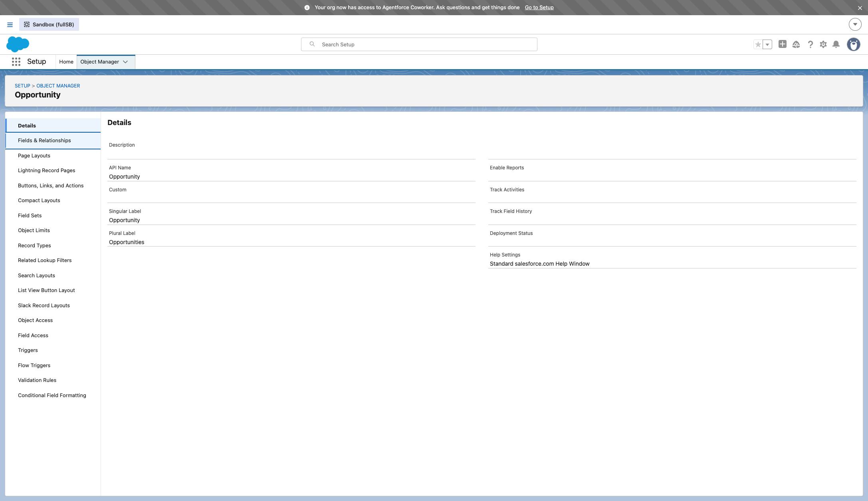868x501 pixels.
Task: Open Search Layouts
Action: click(53, 276)
